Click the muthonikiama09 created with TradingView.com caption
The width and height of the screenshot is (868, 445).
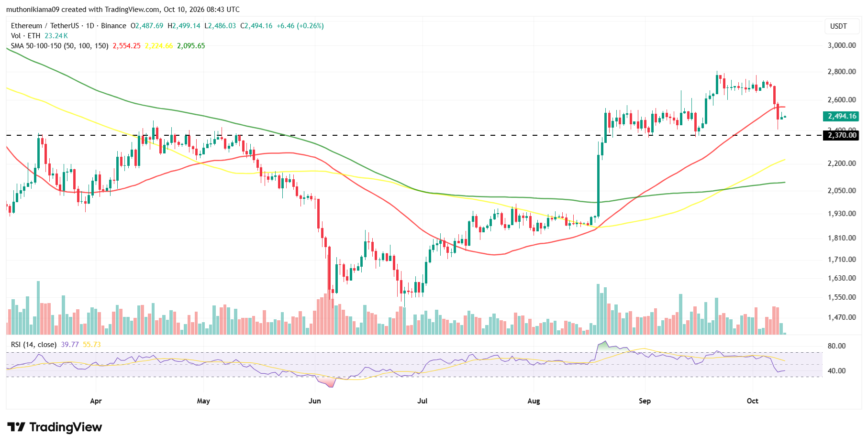(123, 10)
